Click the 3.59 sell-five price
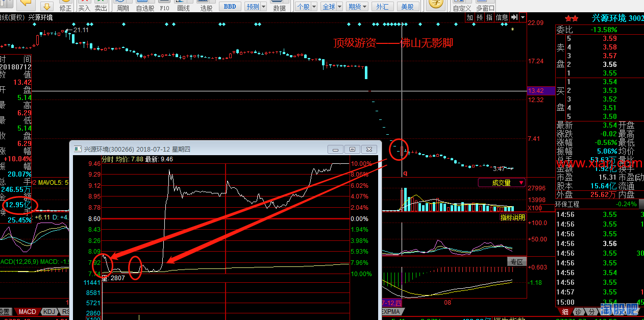 click(609, 38)
